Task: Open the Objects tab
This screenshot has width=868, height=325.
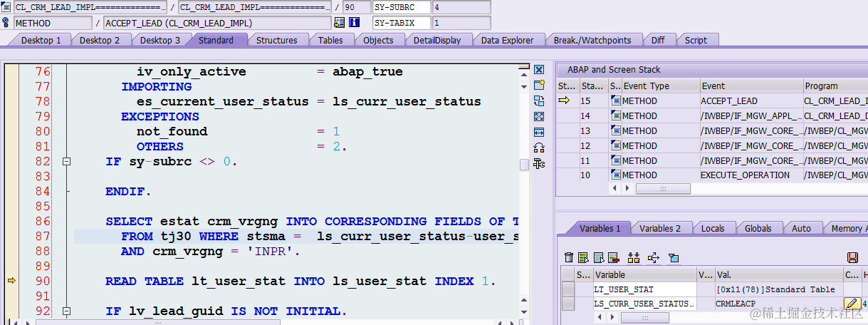Action: click(x=378, y=40)
